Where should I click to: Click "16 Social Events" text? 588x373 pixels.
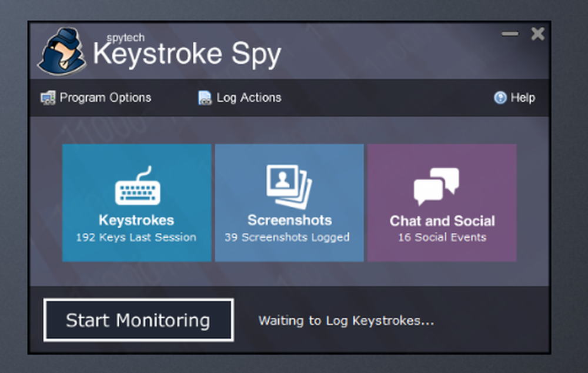[442, 238]
